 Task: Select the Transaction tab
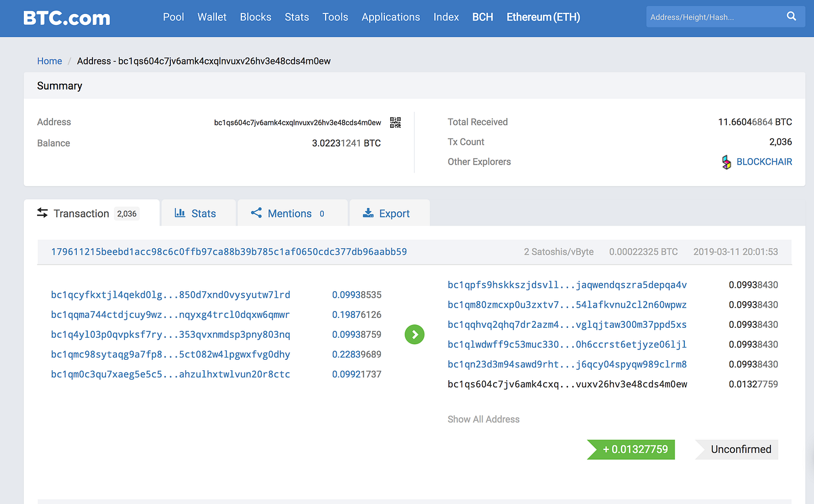click(91, 213)
